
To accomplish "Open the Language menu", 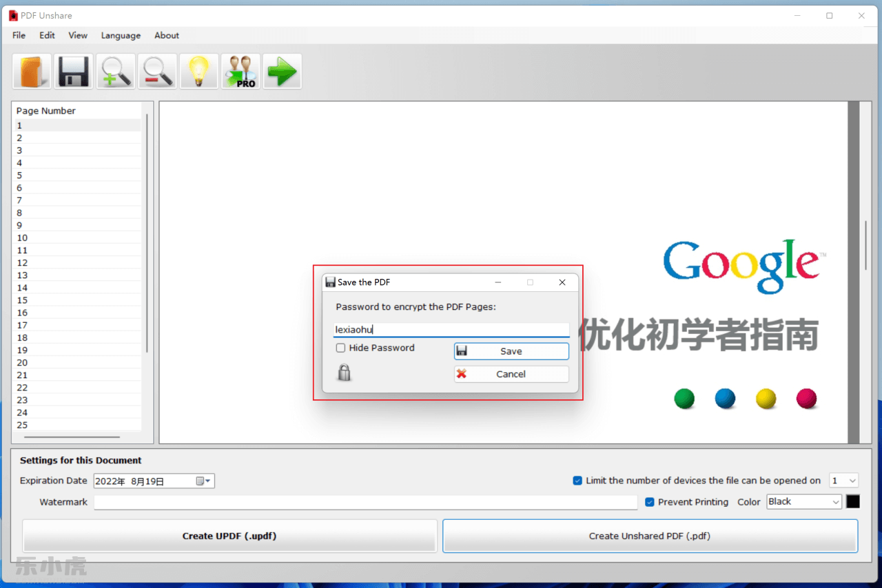I will coord(121,35).
